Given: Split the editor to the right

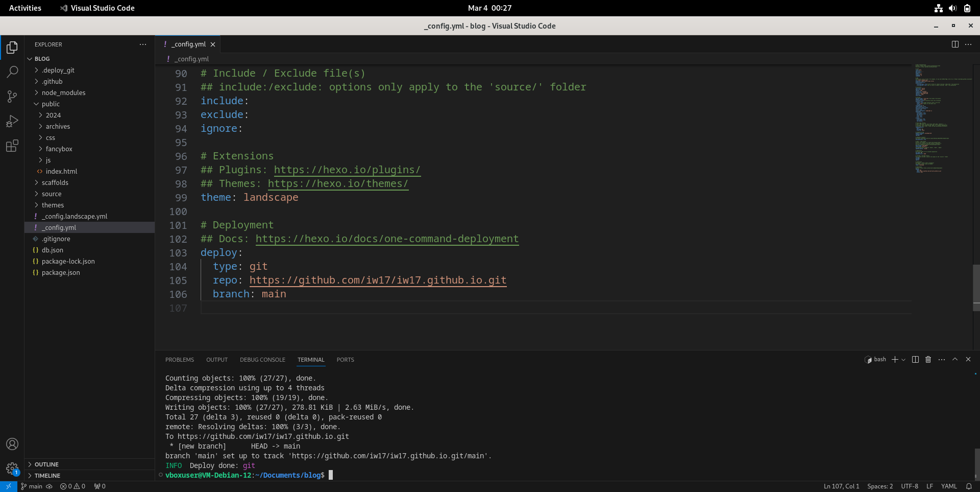Looking at the screenshot, I should click(x=955, y=44).
